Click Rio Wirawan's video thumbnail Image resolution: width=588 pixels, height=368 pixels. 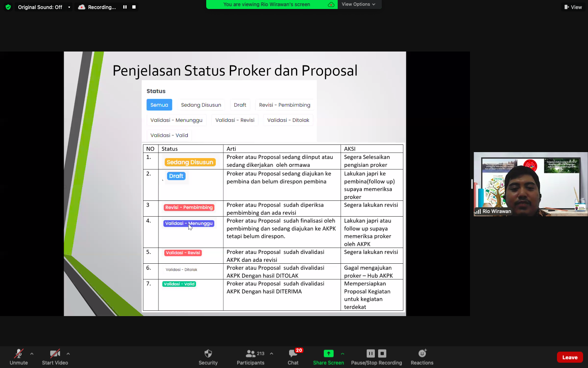pos(530,184)
